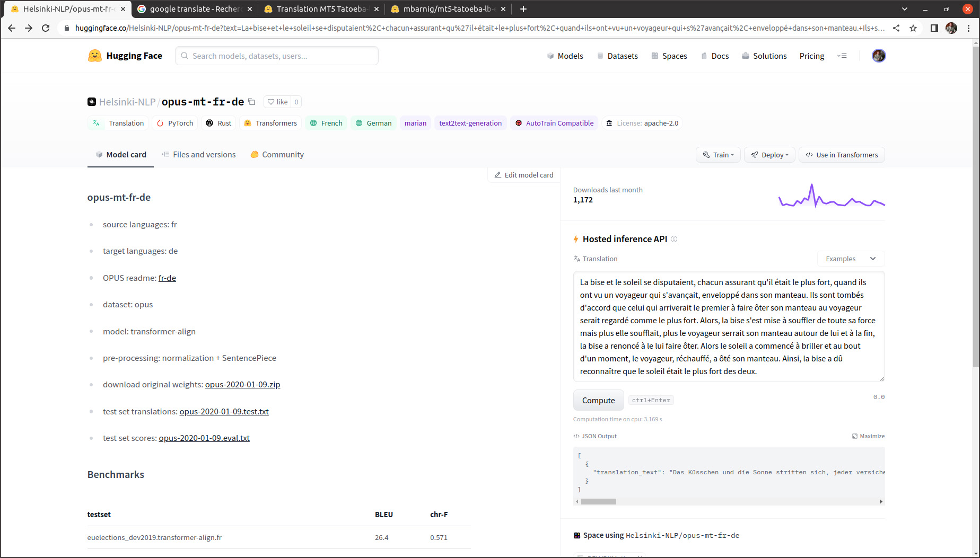
Task: Click the downloads last month chart
Action: (x=832, y=196)
